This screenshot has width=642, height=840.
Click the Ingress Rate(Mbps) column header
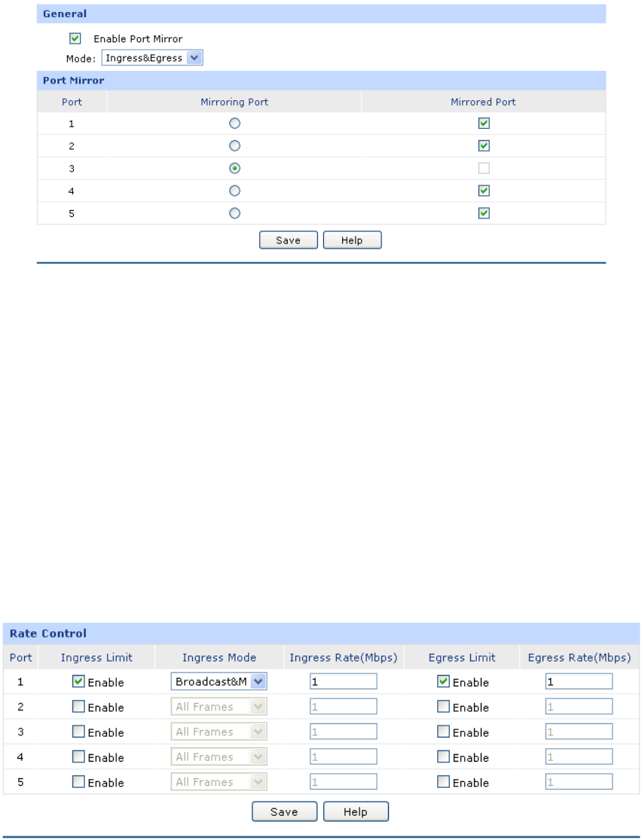point(344,658)
